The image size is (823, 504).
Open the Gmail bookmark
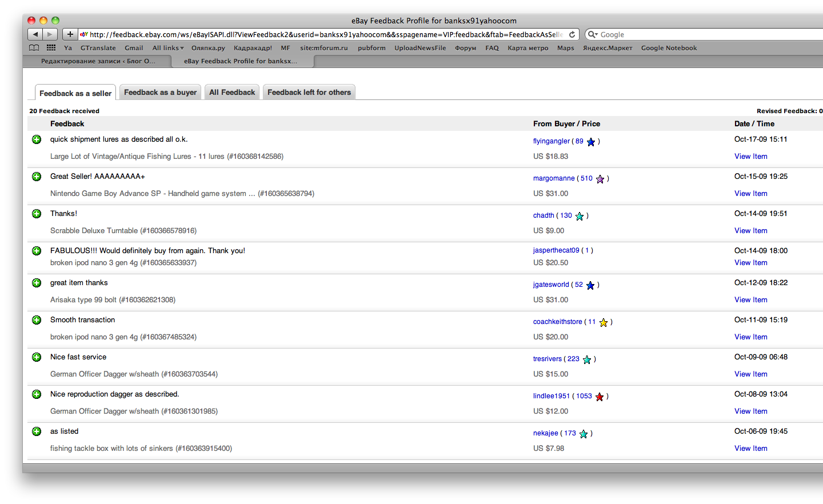[x=134, y=48]
